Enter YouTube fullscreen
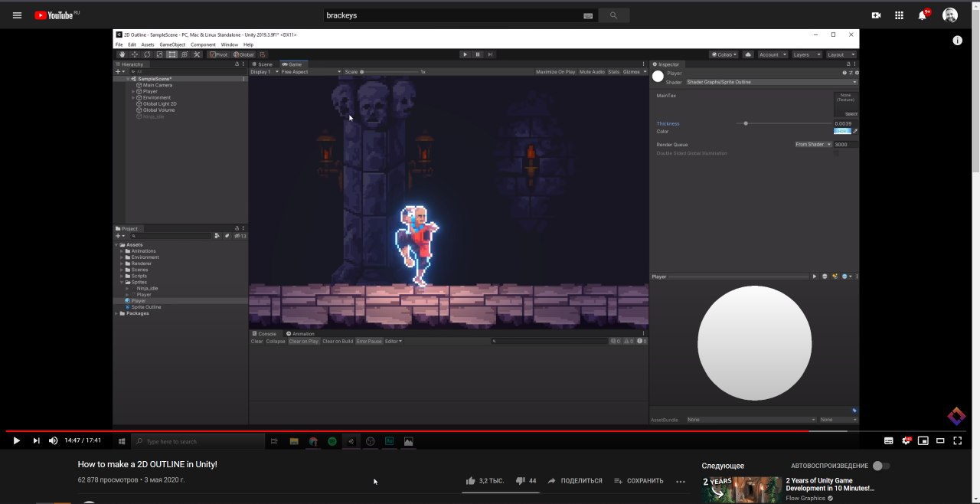 [x=957, y=440]
